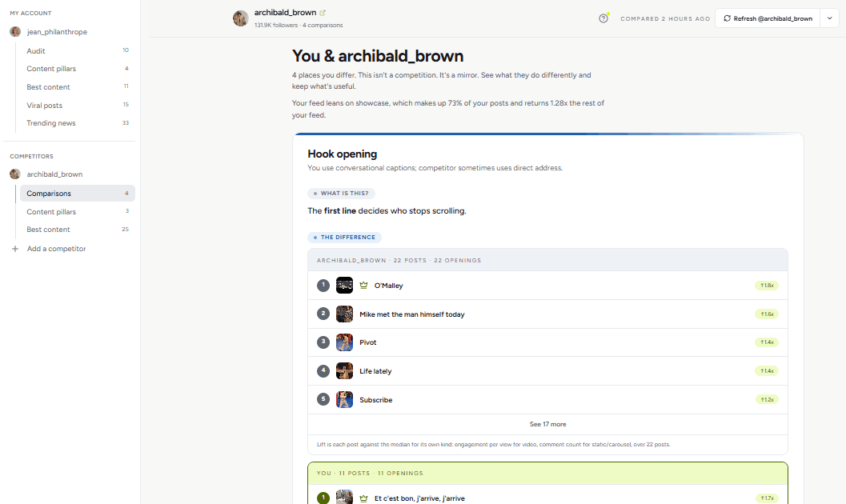Click the 1.2x lift badge for Subscribe
Image resolution: width=846 pixels, height=504 pixels.
767,399
